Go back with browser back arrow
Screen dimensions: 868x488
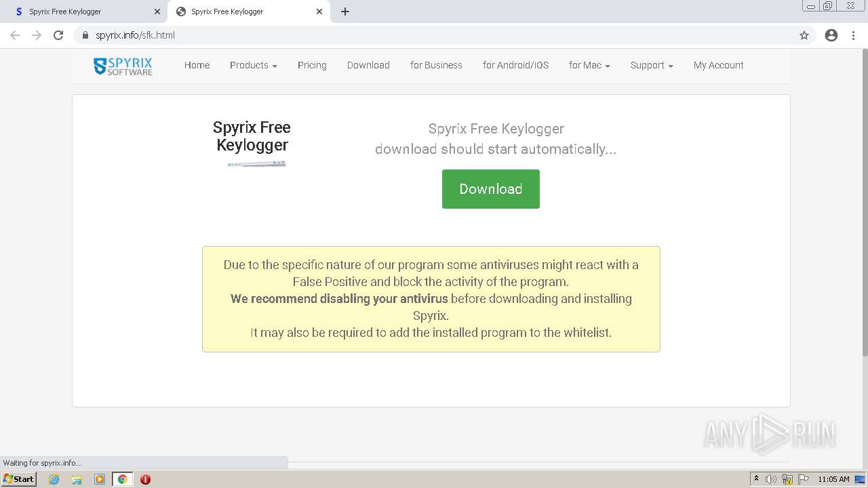click(15, 35)
